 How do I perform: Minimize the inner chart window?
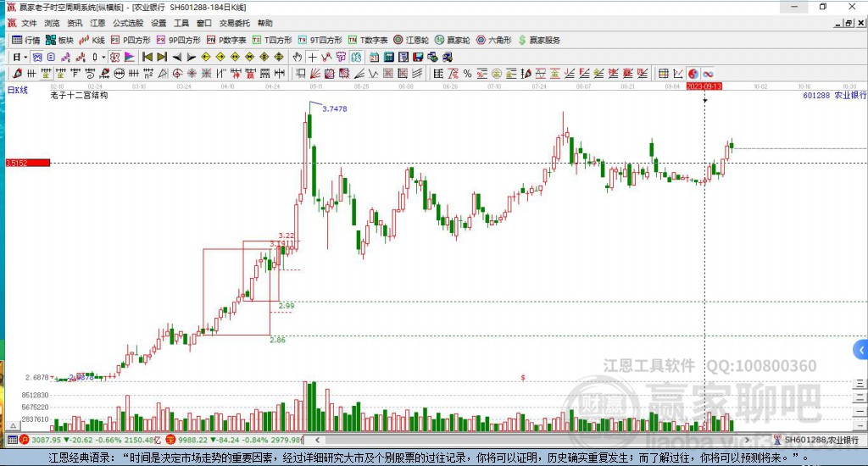click(x=838, y=23)
